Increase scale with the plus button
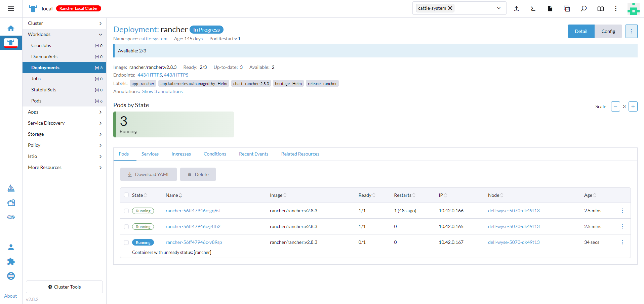644x304 pixels. click(x=633, y=106)
